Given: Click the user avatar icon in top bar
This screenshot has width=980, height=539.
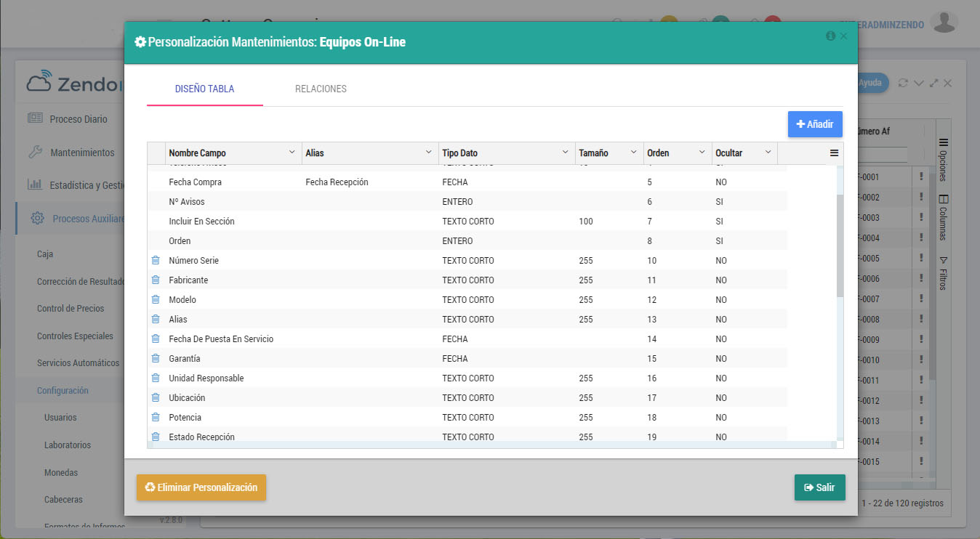Looking at the screenshot, I should click(944, 23).
